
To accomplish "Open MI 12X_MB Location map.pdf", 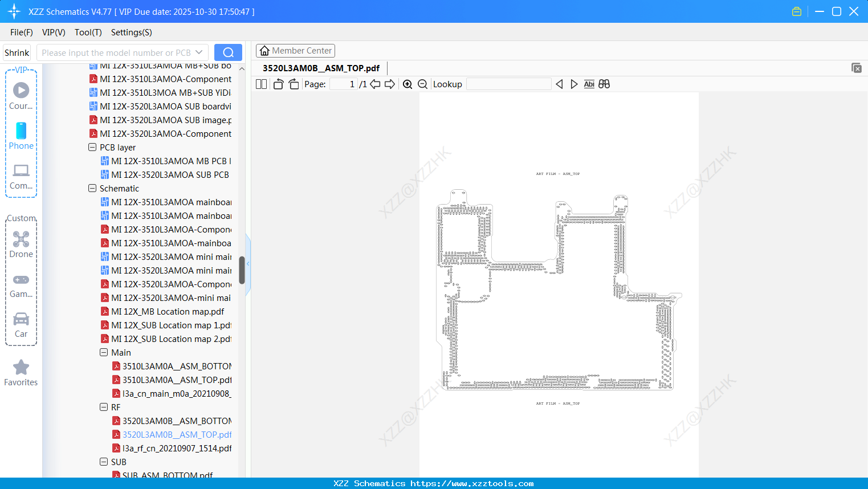I will [162, 311].
